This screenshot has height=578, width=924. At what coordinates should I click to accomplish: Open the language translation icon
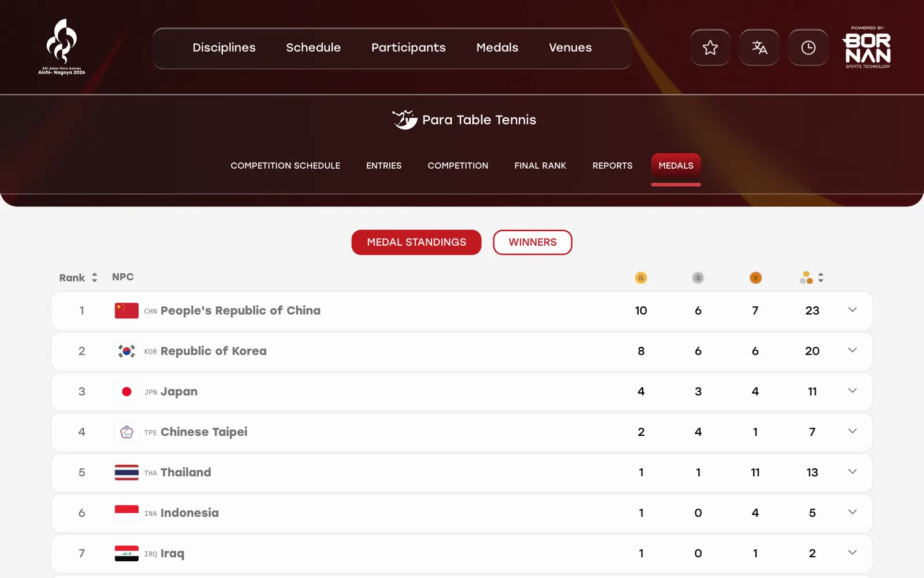point(759,47)
